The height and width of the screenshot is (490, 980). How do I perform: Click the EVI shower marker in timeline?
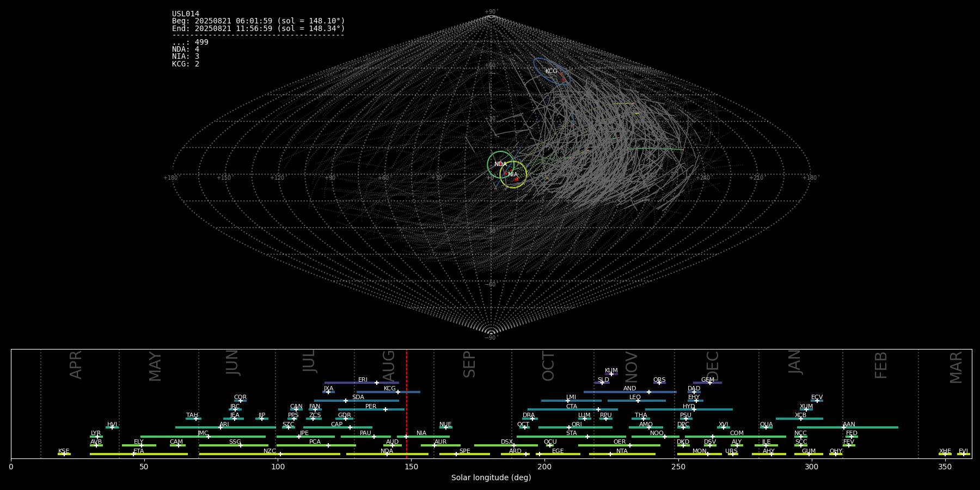coord(963,454)
